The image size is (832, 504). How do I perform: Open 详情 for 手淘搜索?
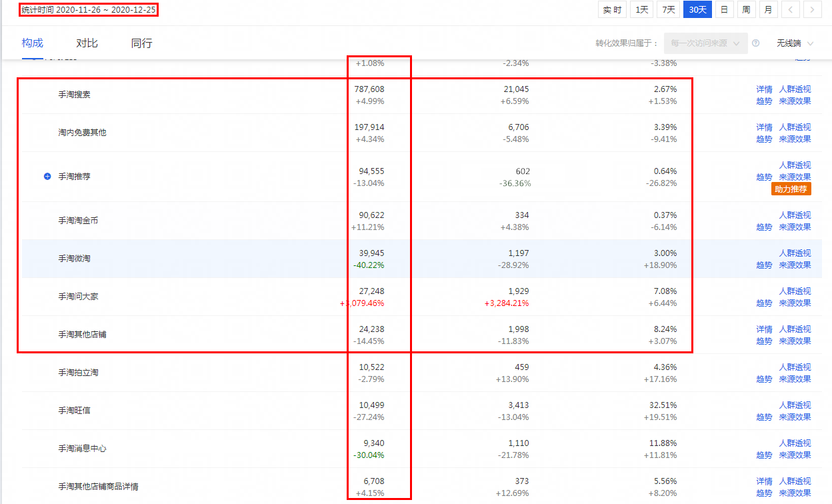click(764, 89)
